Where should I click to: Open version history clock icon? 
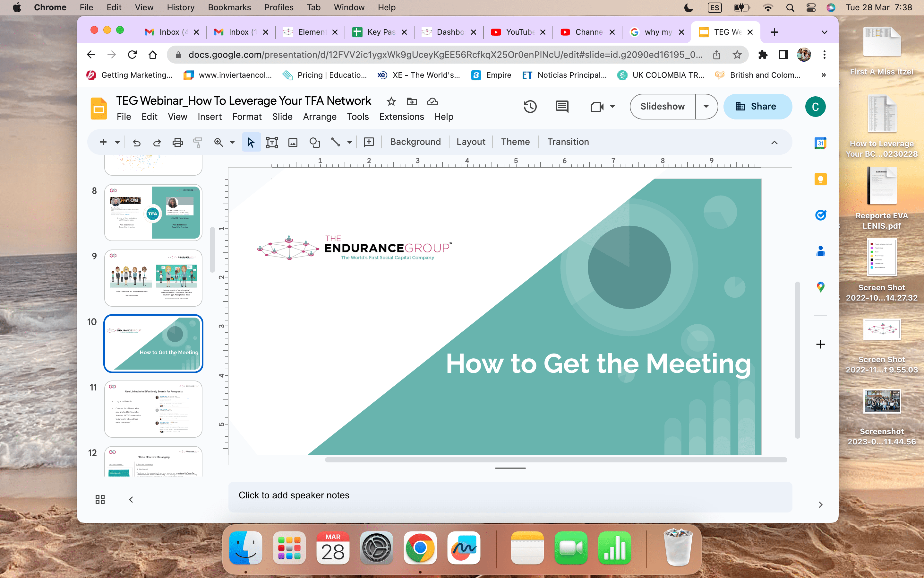[x=530, y=106]
